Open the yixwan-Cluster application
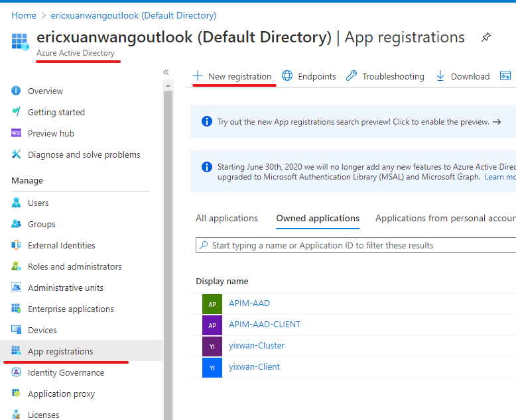 click(x=257, y=345)
